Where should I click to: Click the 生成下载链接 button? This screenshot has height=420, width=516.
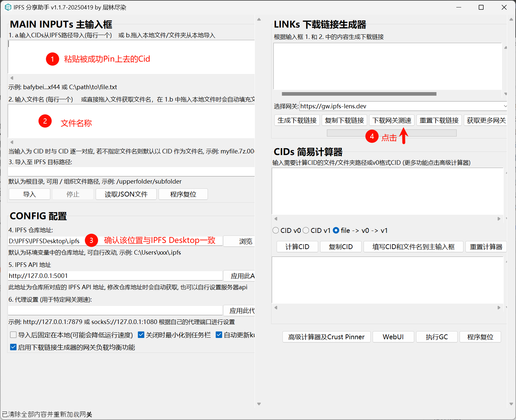297,120
